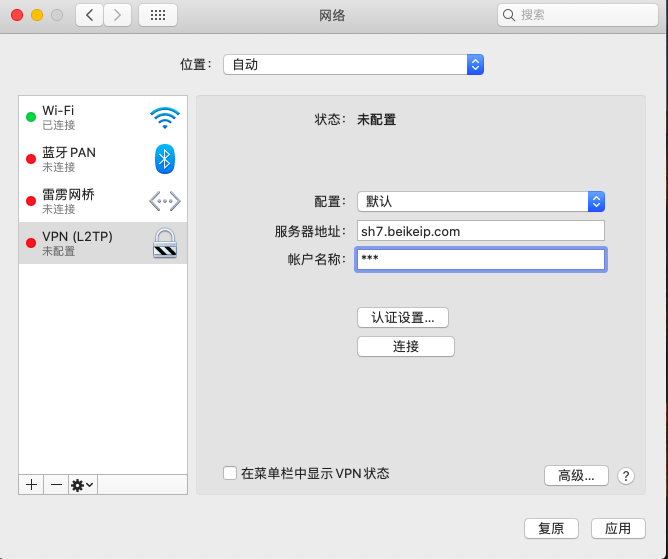Enable 在菜单栏中显示 VPN 状态 checkbox
The height and width of the screenshot is (559, 668).
230,473
